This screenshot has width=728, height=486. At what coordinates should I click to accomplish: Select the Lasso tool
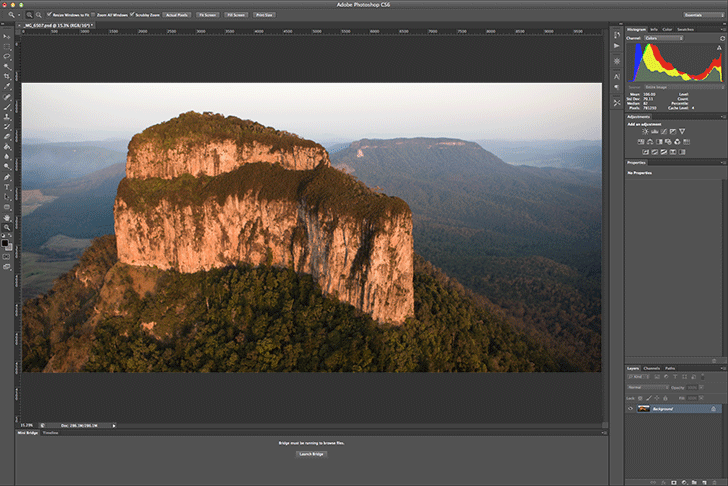pyautogui.click(x=7, y=55)
